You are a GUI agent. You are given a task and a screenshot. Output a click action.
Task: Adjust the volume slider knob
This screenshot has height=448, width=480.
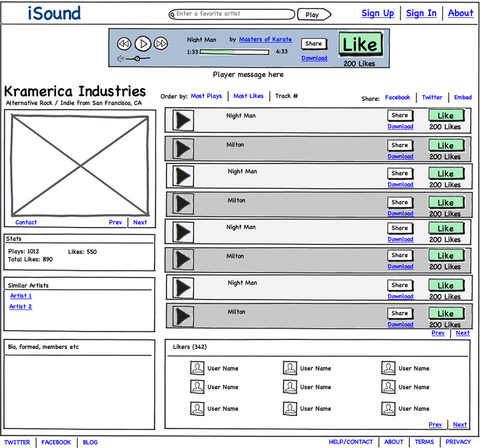(x=137, y=59)
